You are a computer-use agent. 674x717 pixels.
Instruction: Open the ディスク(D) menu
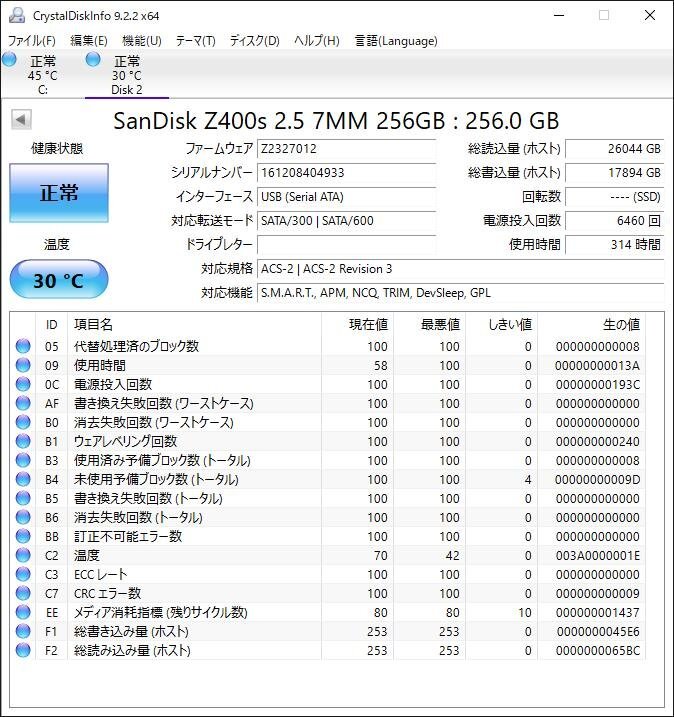254,41
